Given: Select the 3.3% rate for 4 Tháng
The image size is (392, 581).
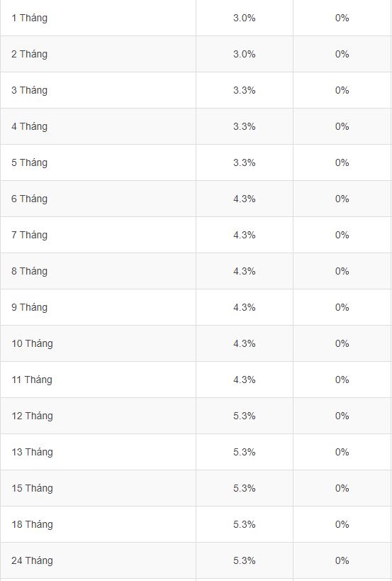Looking at the screenshot, I should pyautogui.click(x=245, y=126).
